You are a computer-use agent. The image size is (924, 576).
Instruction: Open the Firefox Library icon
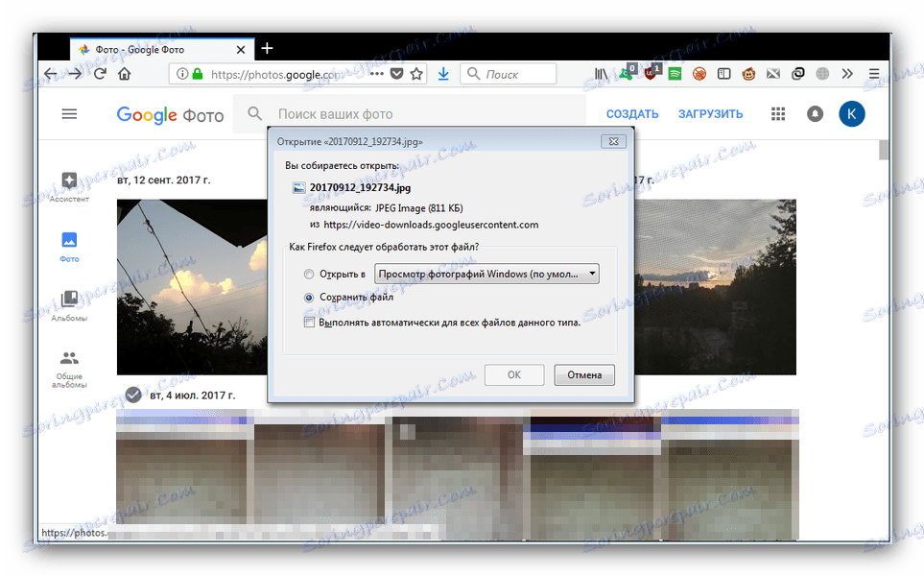[x=601, y=74]
